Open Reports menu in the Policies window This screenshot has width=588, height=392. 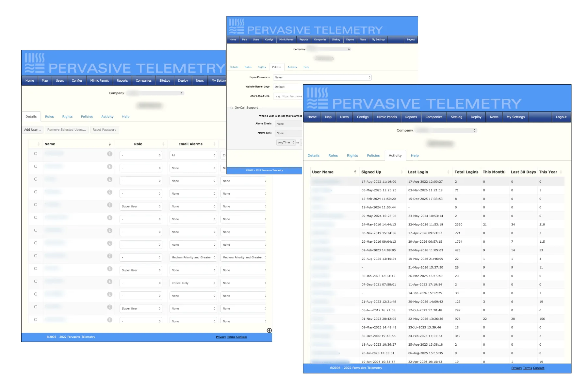[x=304, y=40]
